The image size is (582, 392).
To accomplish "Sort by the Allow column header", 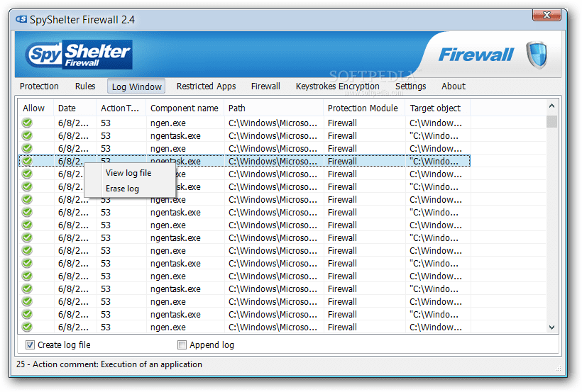I will tap(35, 108).
